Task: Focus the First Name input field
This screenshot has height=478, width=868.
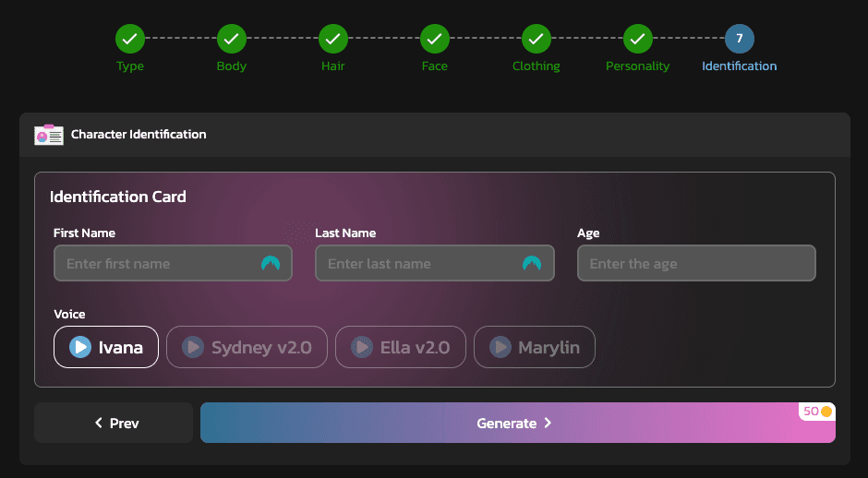Action: pos(173,263)
